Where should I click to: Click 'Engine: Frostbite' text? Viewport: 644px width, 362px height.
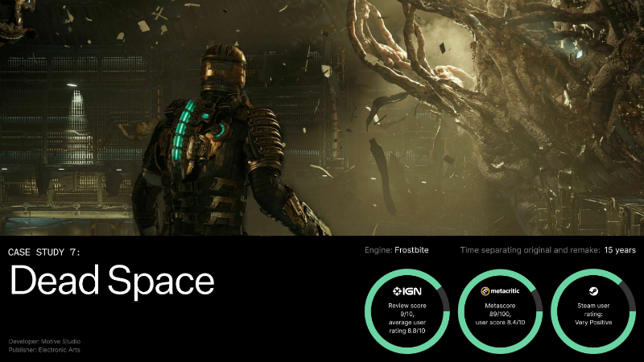(396, 250)
